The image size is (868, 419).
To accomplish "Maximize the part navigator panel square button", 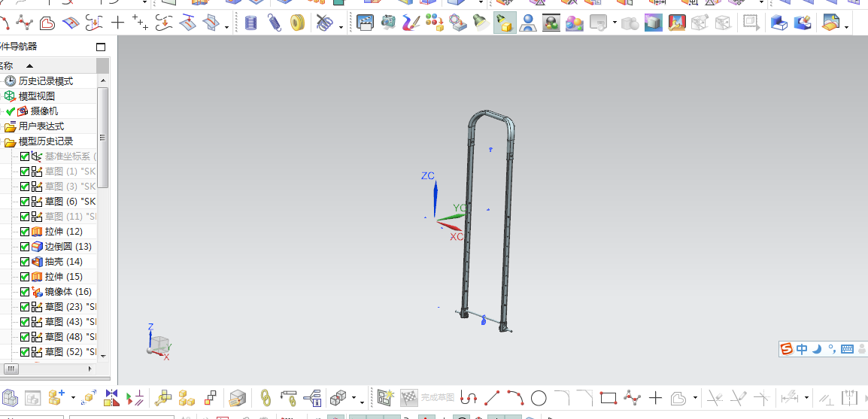I will (x=100, y=47).
